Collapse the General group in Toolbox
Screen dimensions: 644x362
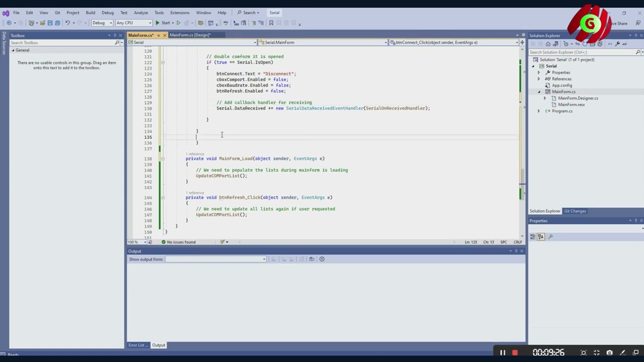[13, 50]
